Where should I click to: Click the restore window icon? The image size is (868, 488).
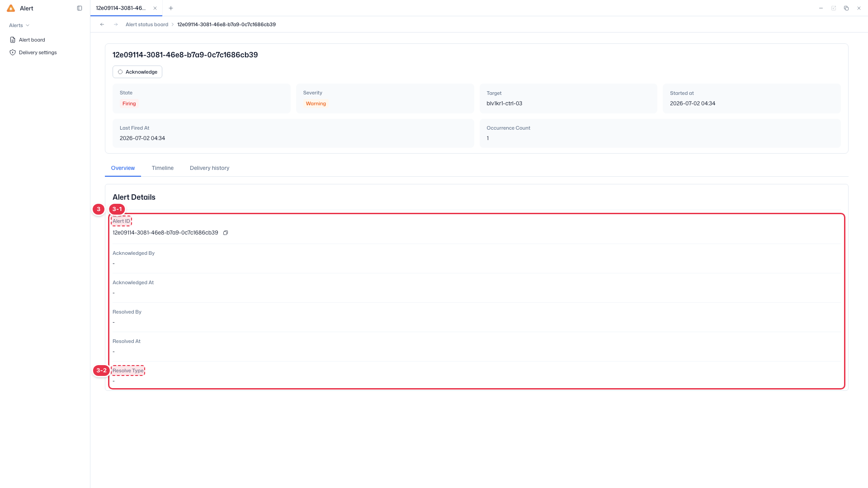(846, 8)
